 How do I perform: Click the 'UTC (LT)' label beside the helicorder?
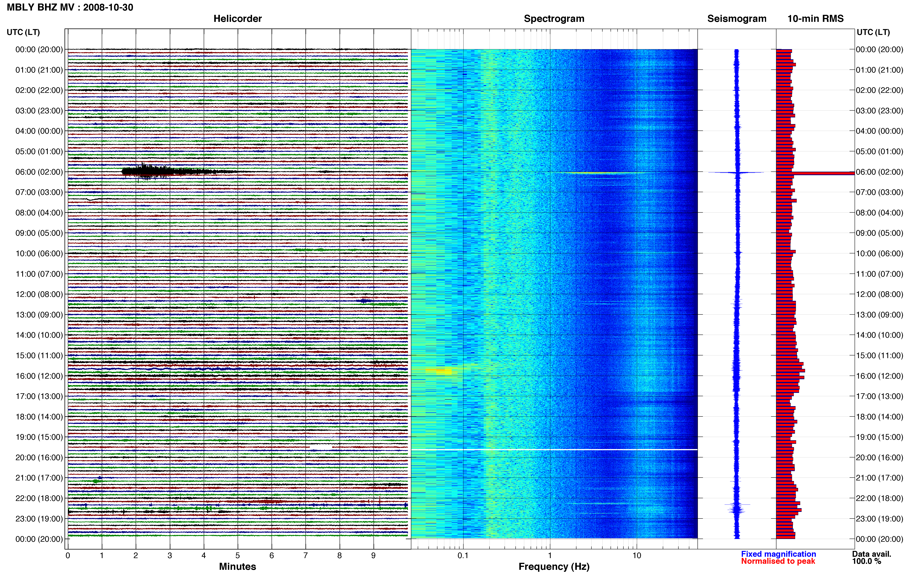coord(23,32)
